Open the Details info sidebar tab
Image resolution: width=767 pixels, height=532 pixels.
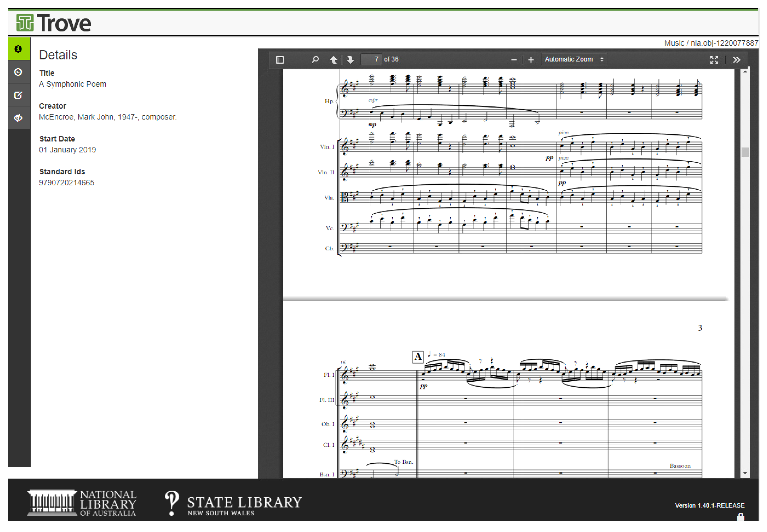pyautogui.click(x=18, y=49)
